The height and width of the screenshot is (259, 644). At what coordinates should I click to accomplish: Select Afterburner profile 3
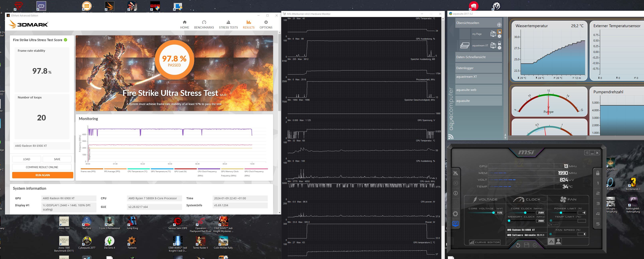[x=598, y=203]
